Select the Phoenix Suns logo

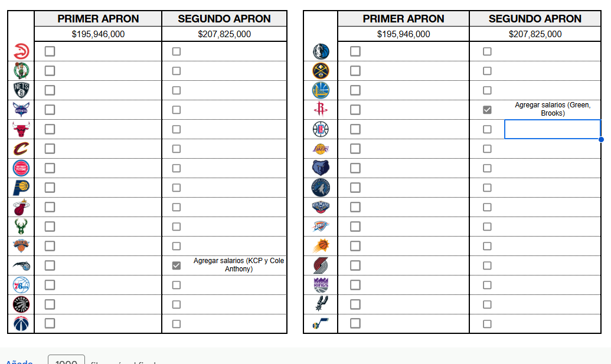click(321, 246)
